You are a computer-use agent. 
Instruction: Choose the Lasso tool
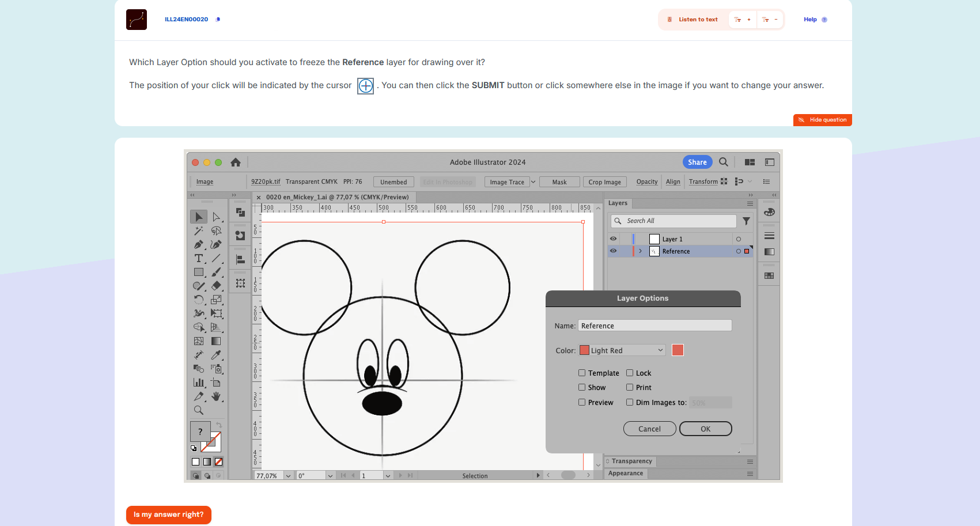pos(216,230)
